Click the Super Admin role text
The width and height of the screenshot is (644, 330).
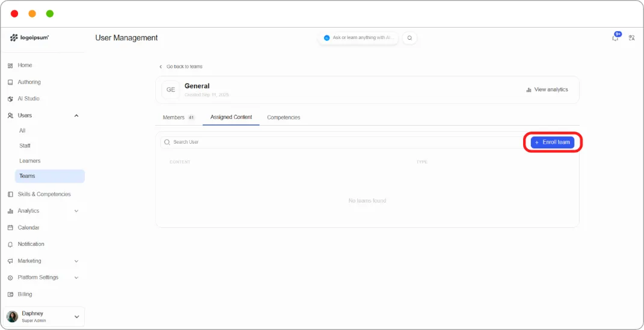tap(34, 320)
